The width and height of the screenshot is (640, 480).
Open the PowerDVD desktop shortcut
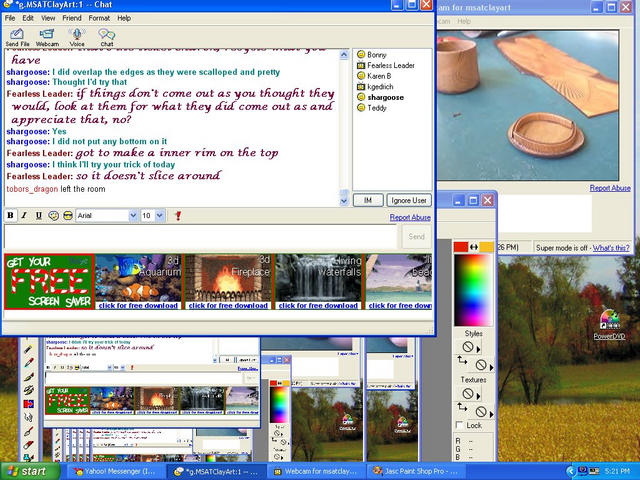(609, 324)
